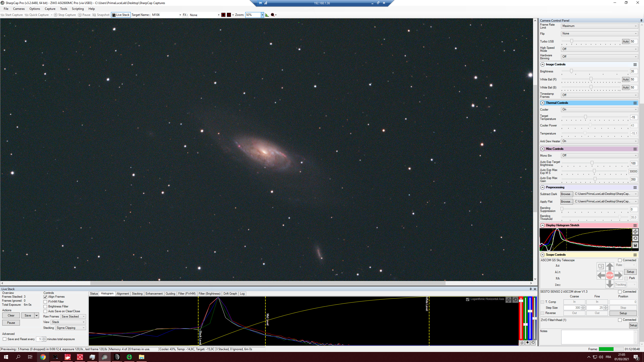Switch to the Drift Graph tab
The height and width of the screenshot is (362, 644).
pos(230,294)
